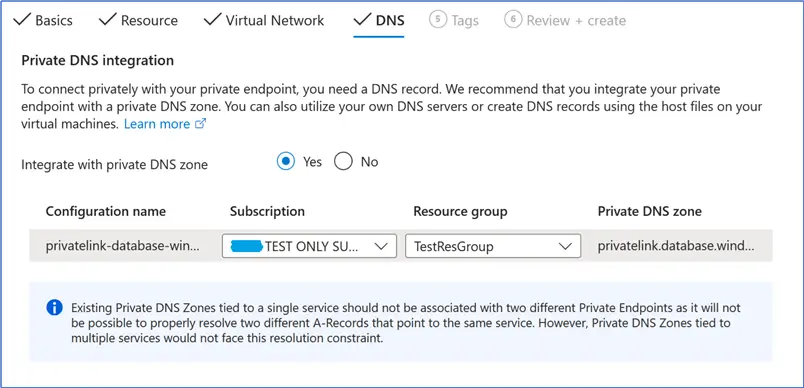Click the privatelink-database-win... configuration name

(x=123, y=246)
